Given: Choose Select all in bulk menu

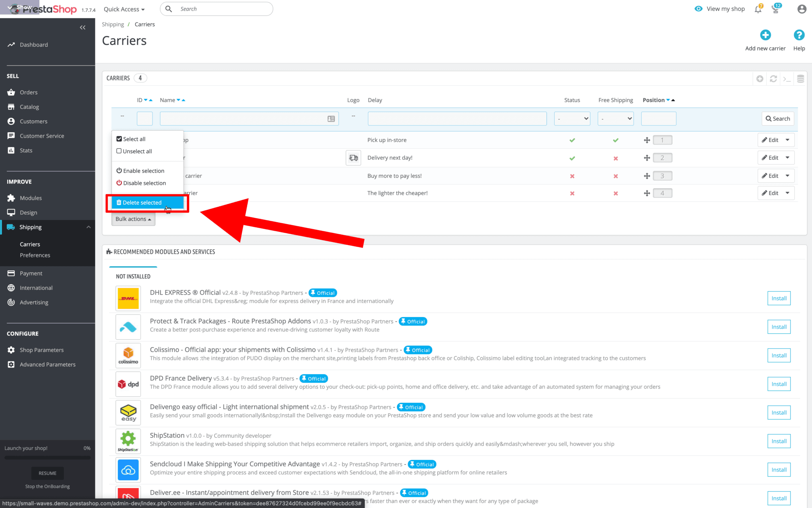Looking at the screenshot, I should click(x=131, y=139).
